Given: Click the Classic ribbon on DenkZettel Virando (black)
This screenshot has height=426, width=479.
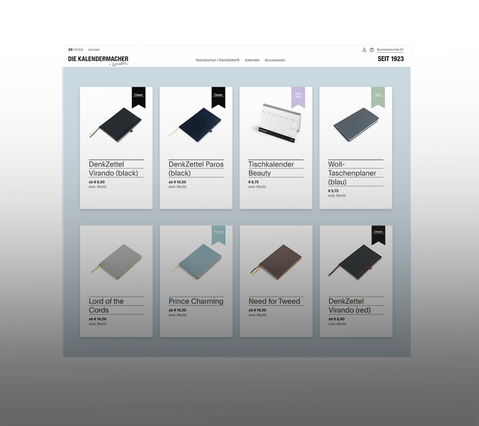Looking at the screenshot, I should [x=139, y=97].
